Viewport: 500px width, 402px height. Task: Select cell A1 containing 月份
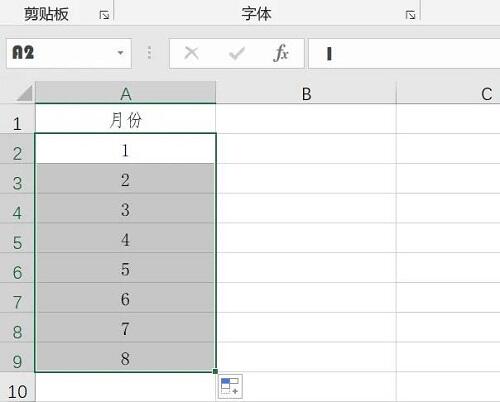(x=126, y=119)
